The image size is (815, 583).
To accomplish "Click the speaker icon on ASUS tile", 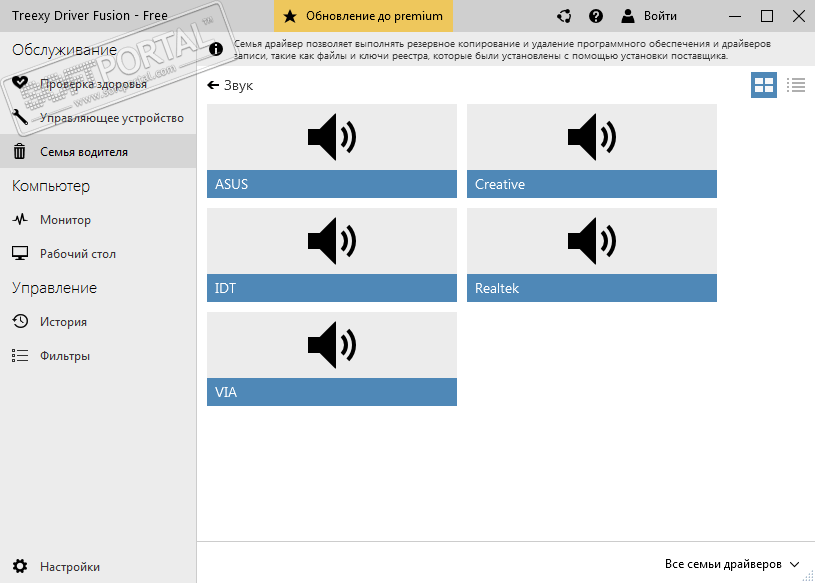I will click(x=332, y=137).
